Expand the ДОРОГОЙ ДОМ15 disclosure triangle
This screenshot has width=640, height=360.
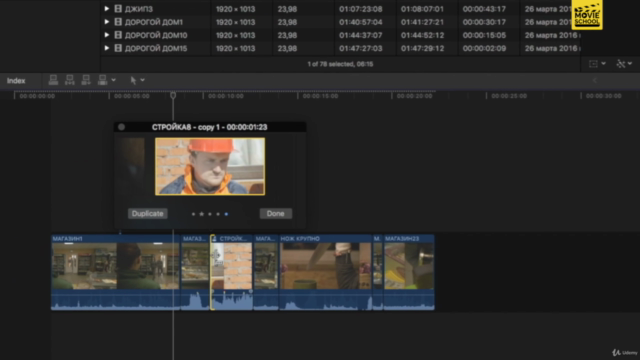[x=107, y=48]
